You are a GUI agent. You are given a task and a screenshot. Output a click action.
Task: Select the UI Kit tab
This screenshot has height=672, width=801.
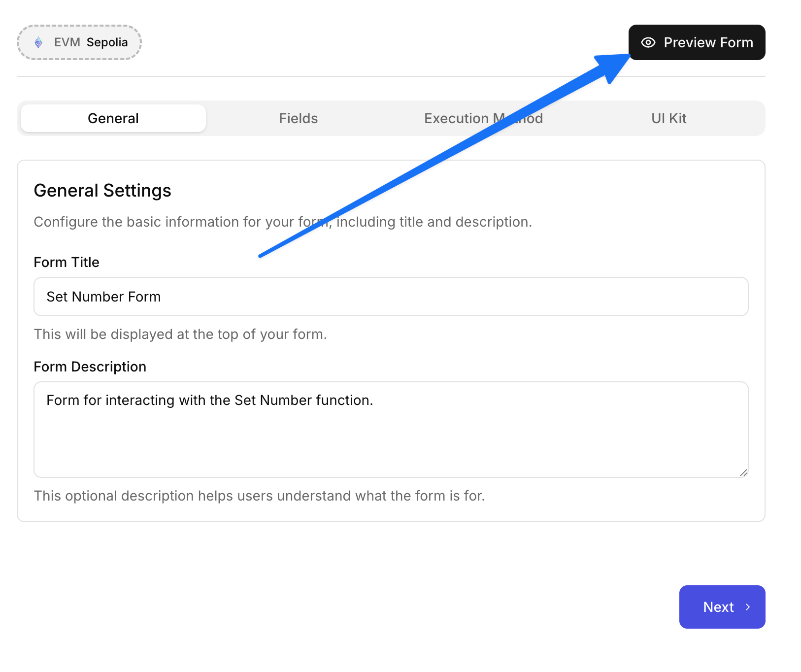pos(668,118)
